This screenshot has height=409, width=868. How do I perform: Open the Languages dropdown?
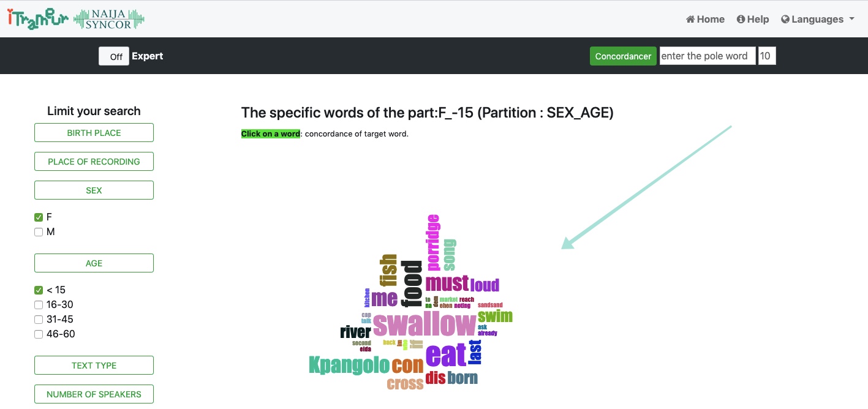pos(818,19)
